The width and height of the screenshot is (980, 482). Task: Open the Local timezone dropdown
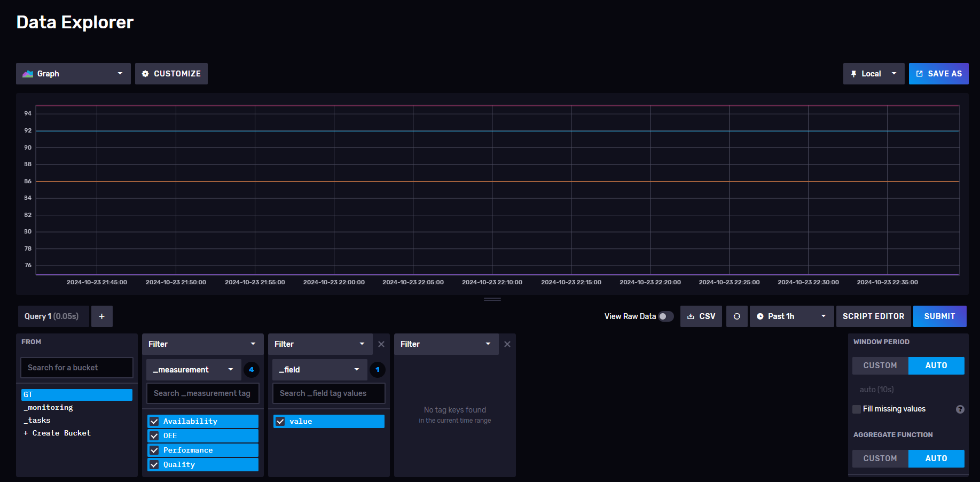pyautogui.click(x=873, y=74)
